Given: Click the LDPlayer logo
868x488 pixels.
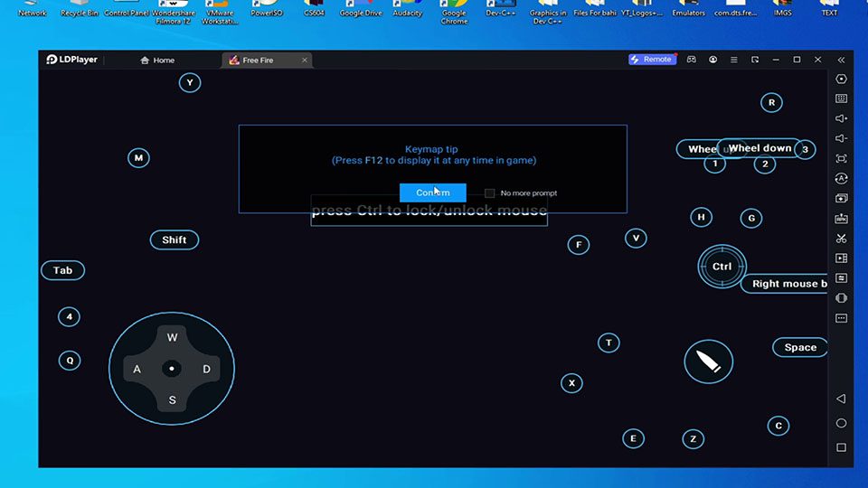Looking at the screenshot, I should coord(72,60).
